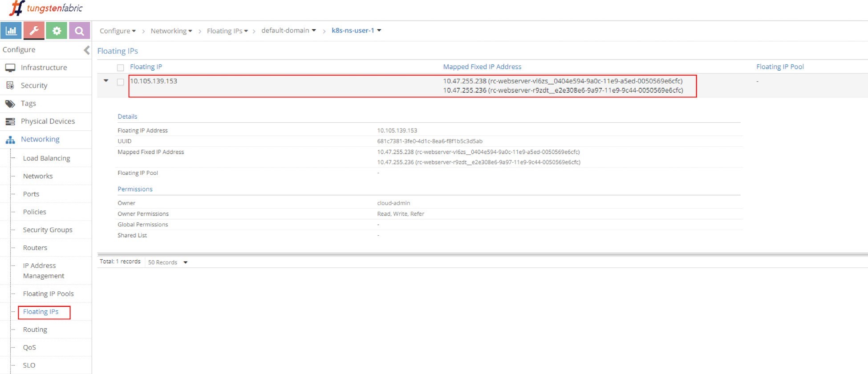Image resolution: width=868 pixels, height=374 pixels.
Task: Go to Routing page
Action: pos(35,330)
